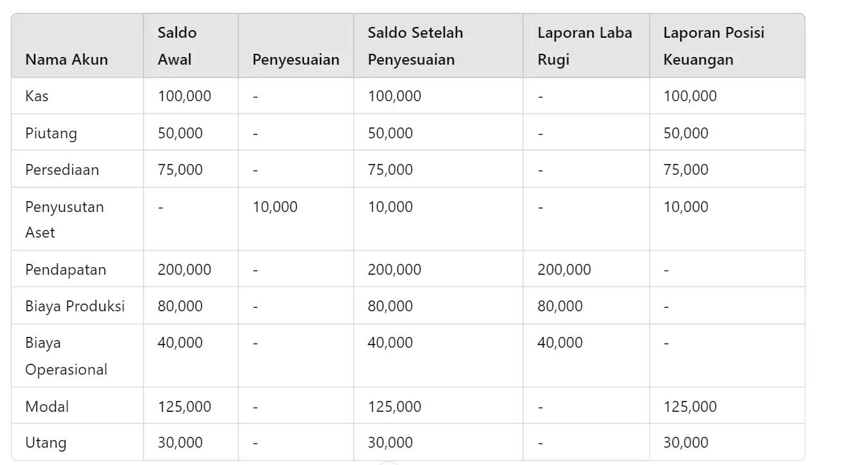Click the "Utang" account name cell

pos(46,443)
